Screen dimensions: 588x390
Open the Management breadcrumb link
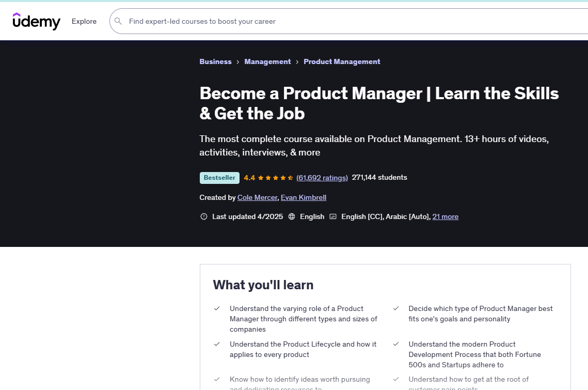(267, 61)
